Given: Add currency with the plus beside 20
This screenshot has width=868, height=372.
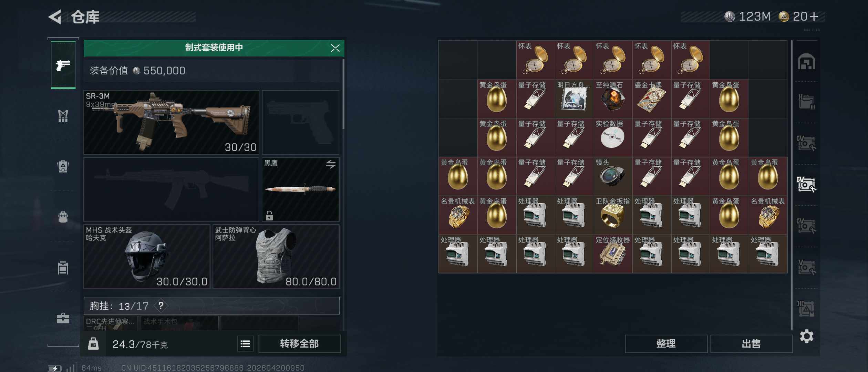Looking at the screenshot, I should [814, 17].
